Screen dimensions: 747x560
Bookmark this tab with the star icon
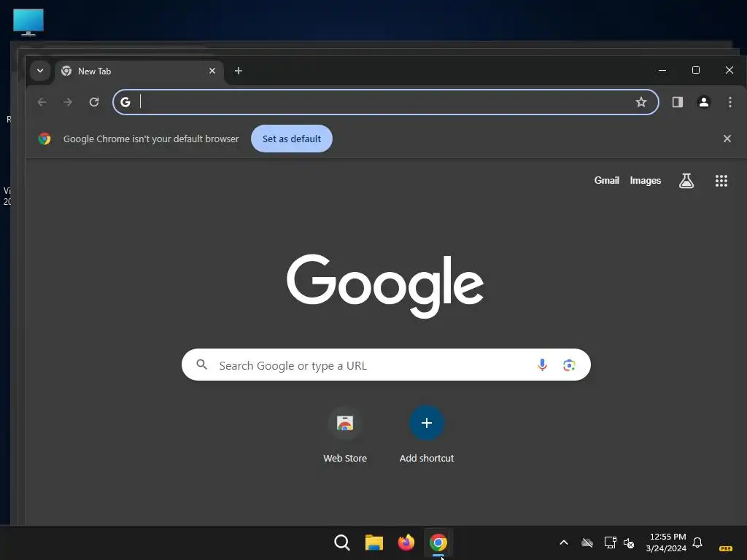click(641, 102)
